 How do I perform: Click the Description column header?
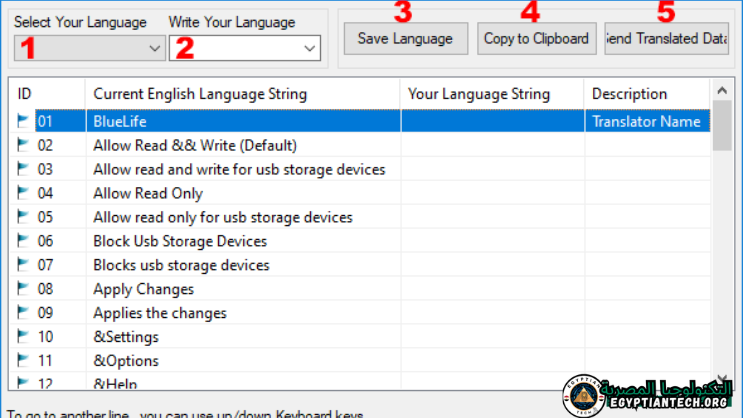646,94
